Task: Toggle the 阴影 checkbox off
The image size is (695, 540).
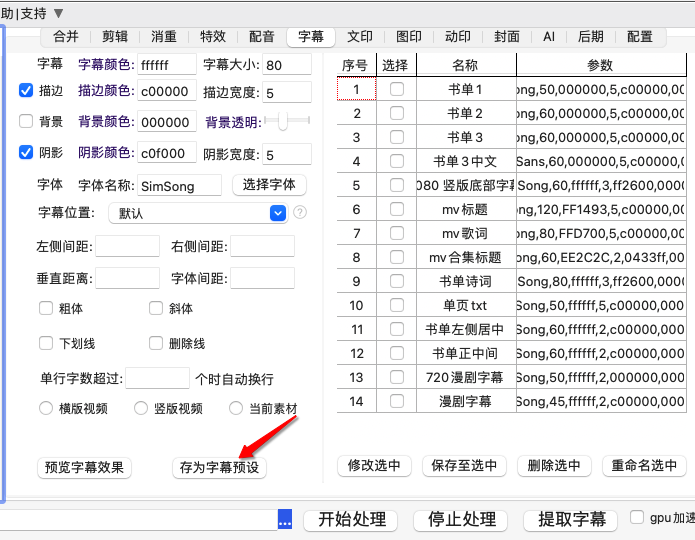Action: tap(26, 153)
